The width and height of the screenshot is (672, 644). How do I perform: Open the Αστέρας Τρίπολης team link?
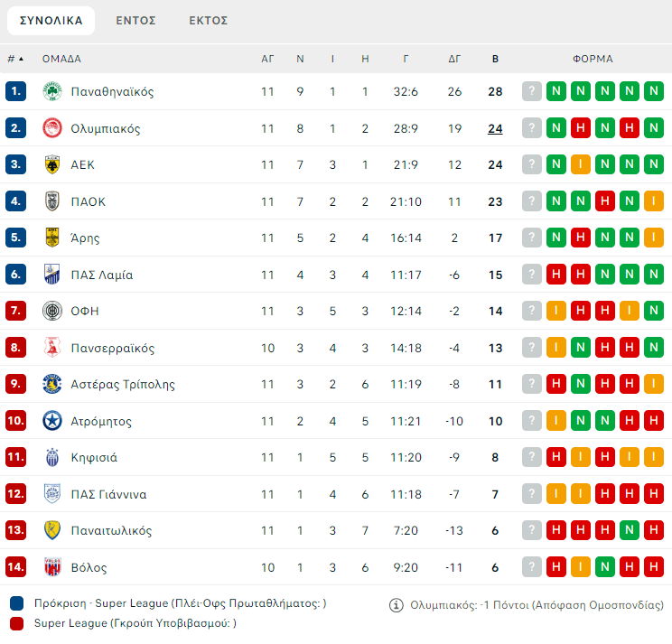pos(122,384)
